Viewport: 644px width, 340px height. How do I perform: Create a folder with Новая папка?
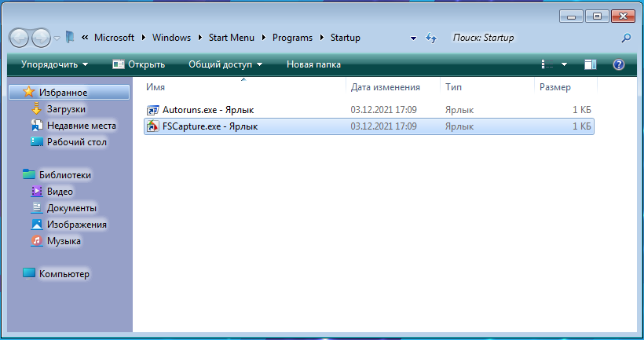(313, 64)
